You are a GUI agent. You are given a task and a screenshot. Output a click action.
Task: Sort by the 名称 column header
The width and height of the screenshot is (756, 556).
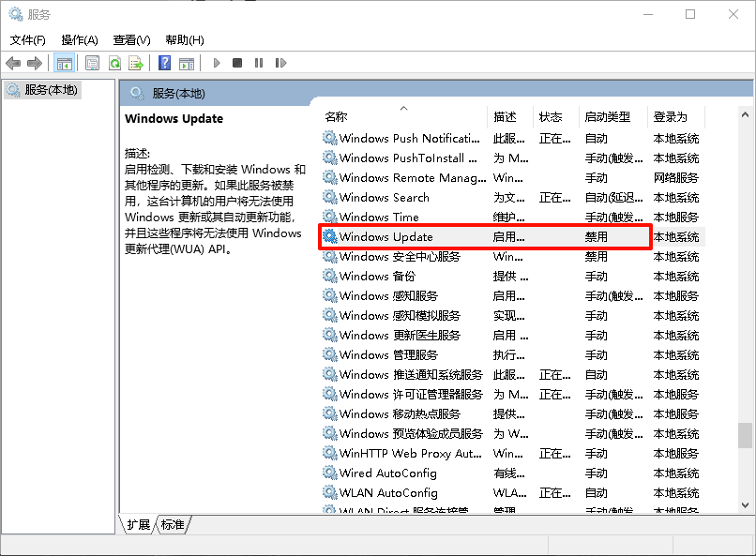point(404,116)
